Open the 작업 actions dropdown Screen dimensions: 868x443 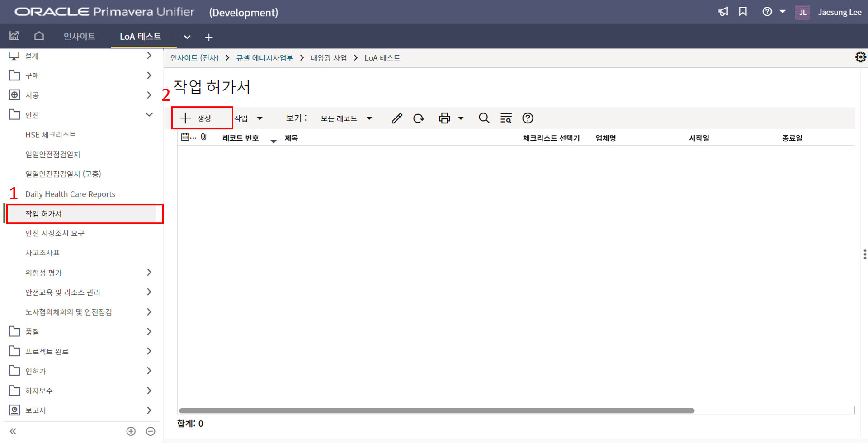[x=248, y=118]
